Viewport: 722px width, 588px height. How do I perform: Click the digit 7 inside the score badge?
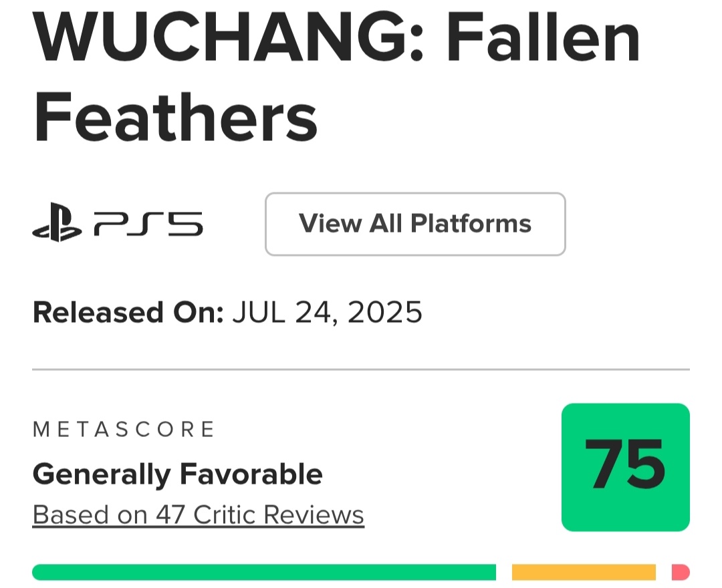click(x=603, y=464)
